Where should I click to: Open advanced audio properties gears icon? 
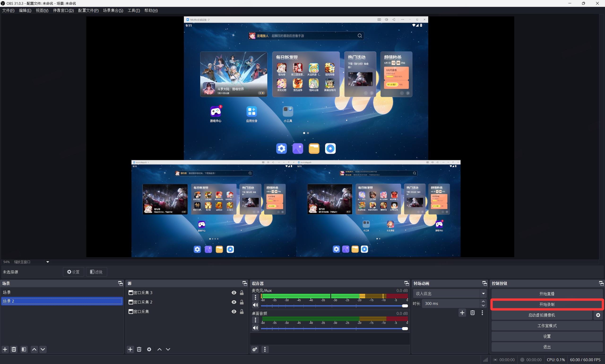pyautogui.click(x=255, y=349)
